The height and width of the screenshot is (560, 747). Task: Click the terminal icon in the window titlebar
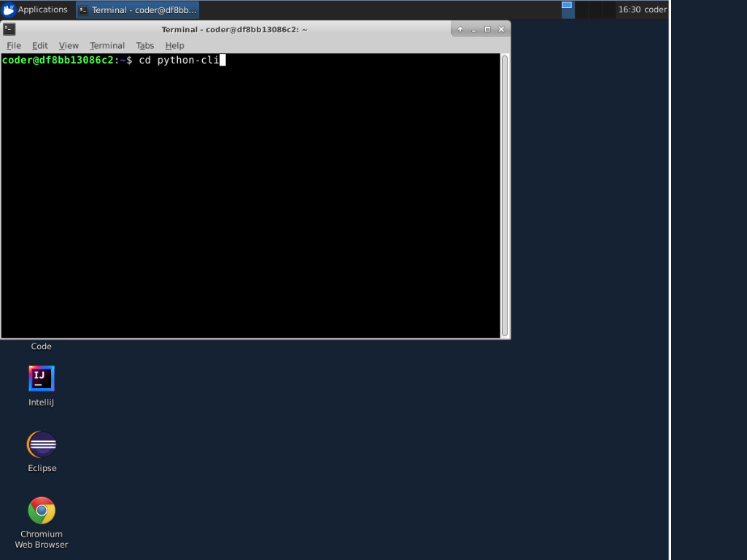pos(9,29)
